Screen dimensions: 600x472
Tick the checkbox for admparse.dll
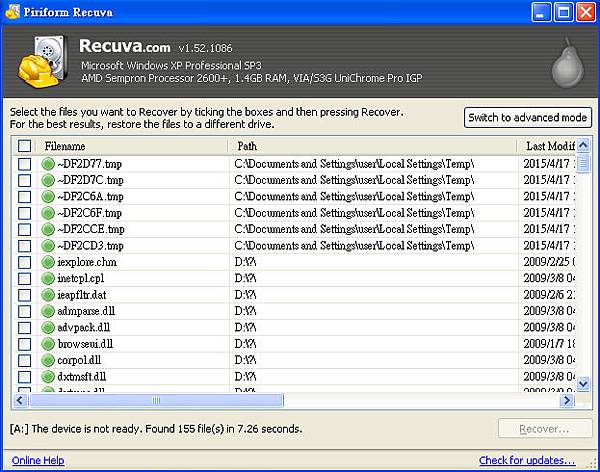(x=24, y=311)
